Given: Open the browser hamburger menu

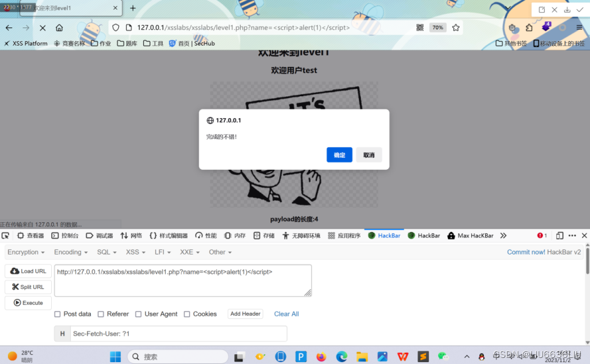Looking at the screenshot, I should (579, 27).
